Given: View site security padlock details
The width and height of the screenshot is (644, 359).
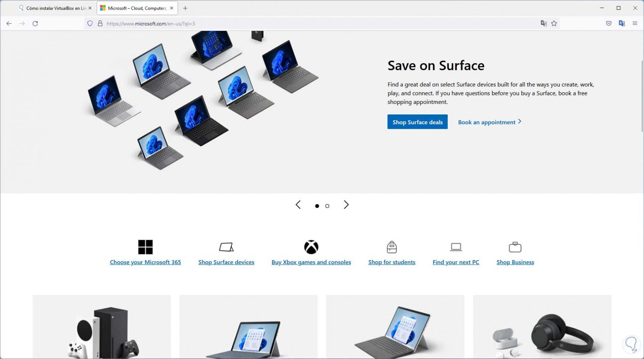Looking at the screenshot, I should [100, 23].
